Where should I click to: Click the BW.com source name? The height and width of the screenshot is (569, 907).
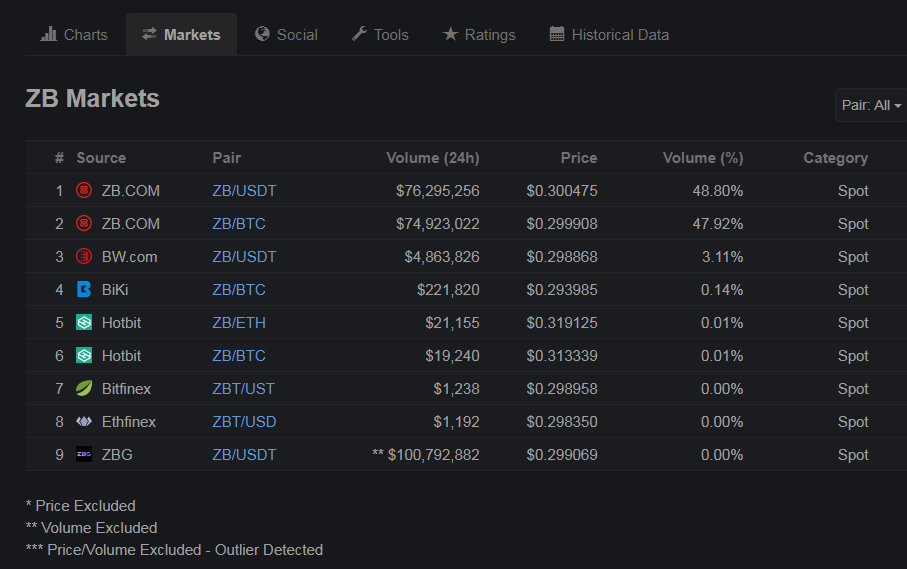coord(130,257)
